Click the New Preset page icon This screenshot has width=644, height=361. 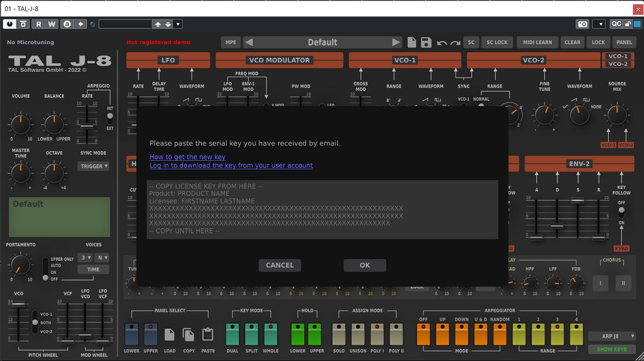(x=412, y=42)
